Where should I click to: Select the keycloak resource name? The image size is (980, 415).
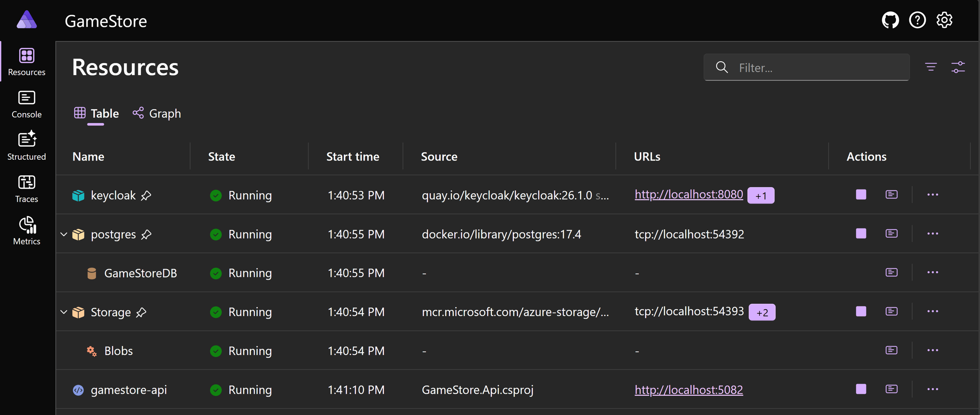click(x=113, y=195)
